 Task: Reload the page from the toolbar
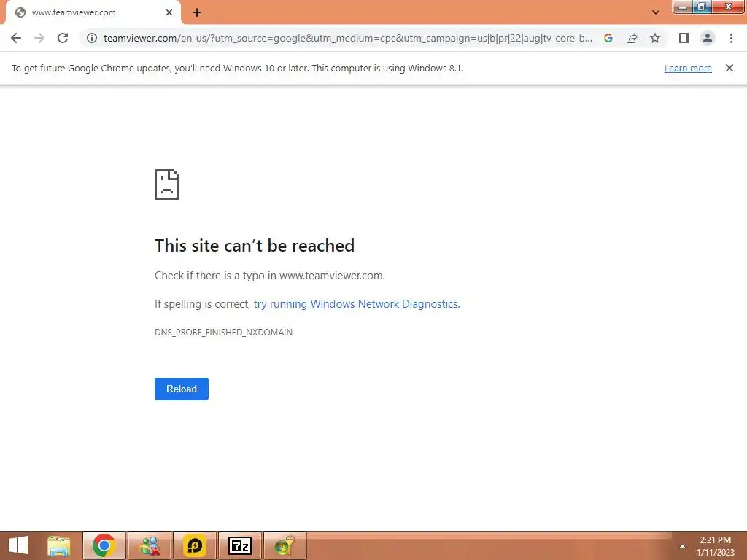tap(63, 38)
